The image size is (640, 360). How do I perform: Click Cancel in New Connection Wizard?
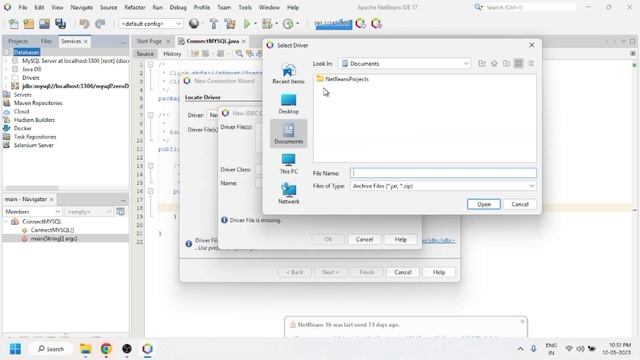click(402, 272)
